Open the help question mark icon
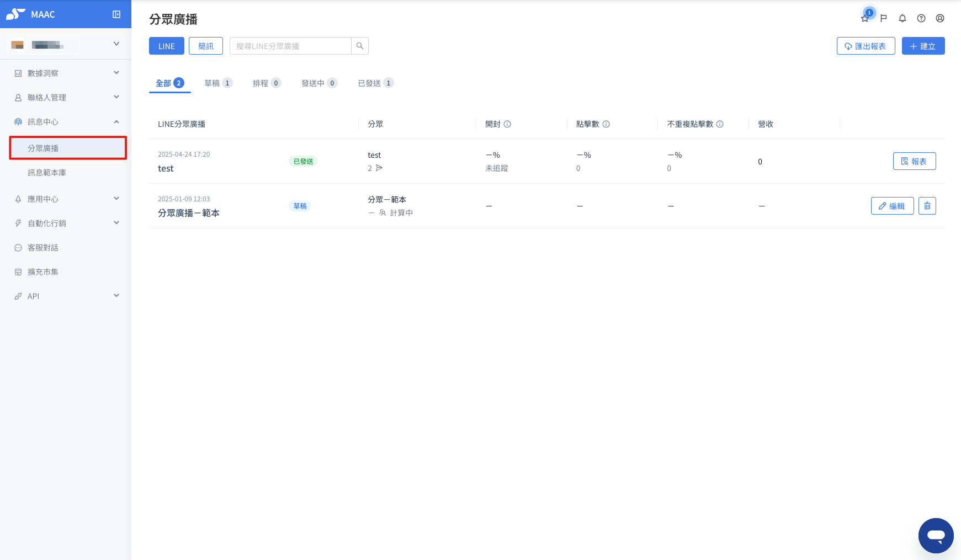 pyautogui.click(x=921, y=18)
